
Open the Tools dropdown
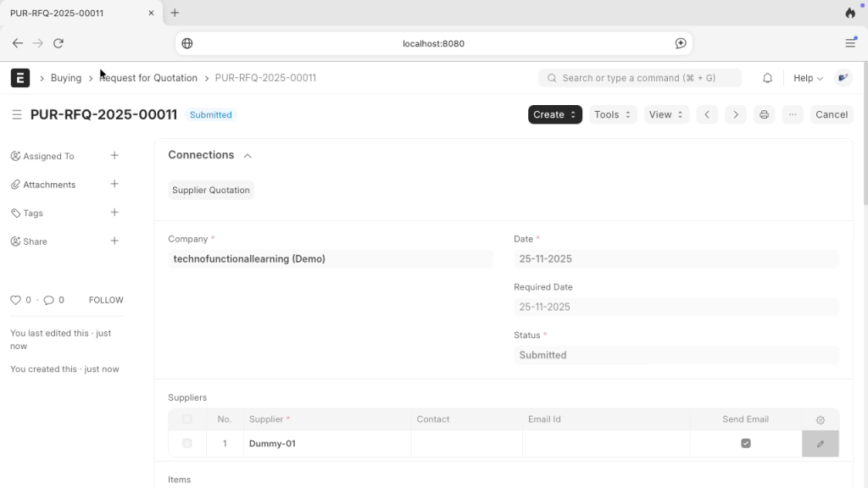[613, 114]
